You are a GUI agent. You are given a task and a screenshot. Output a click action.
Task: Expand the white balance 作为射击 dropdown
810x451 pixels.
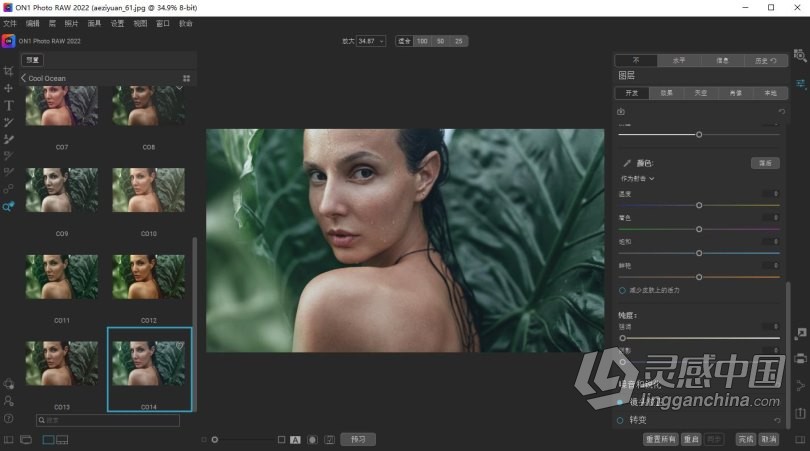(x=637, y=179)
